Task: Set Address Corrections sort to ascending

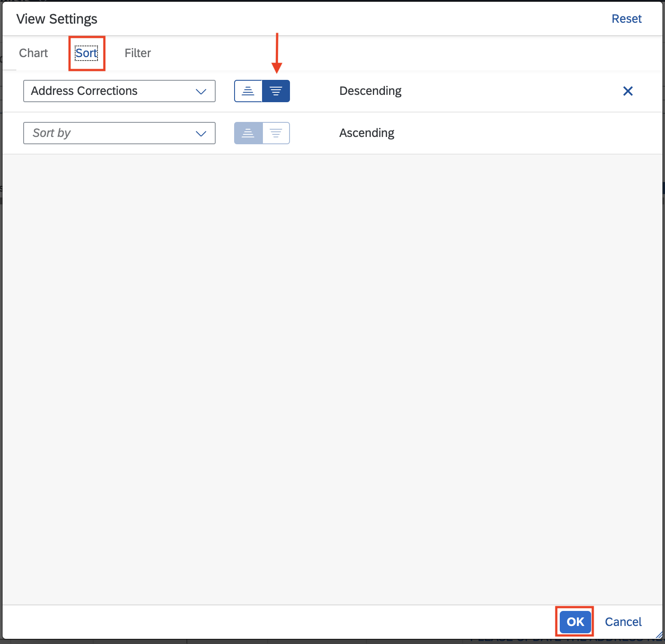Action: pos(248,91)
